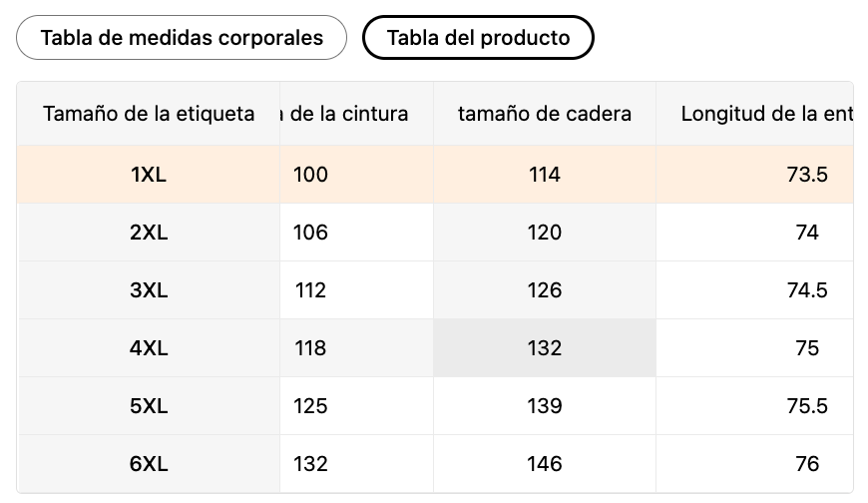Click the length value 74.5
868x503 pixels.
pos(807,290)
